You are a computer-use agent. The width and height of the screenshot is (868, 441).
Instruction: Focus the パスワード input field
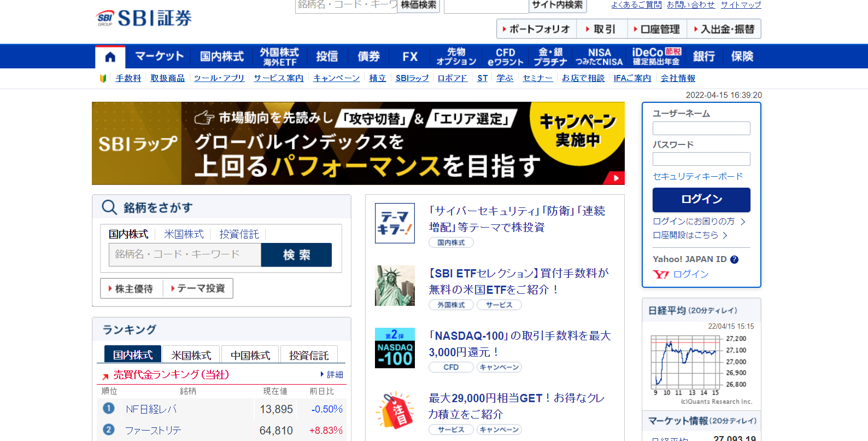701,159
